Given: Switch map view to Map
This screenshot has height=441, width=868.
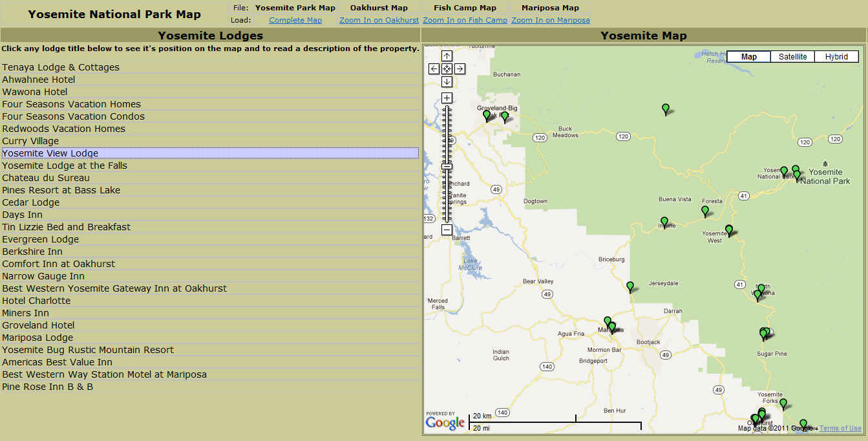Looking at the screenshot, I should [x=749, y=57].
